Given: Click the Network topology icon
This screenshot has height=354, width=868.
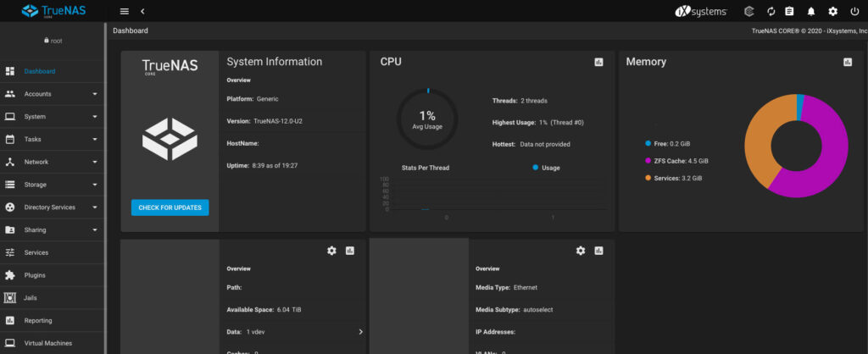Looking at the screenshot, I should (9, 162).
